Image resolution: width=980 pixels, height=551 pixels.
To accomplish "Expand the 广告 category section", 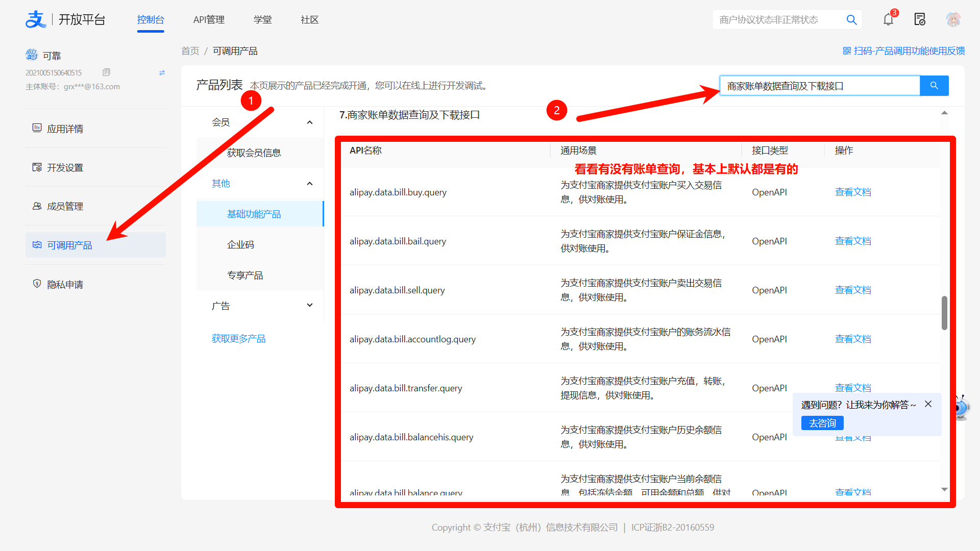I will [x=309, y=305].
